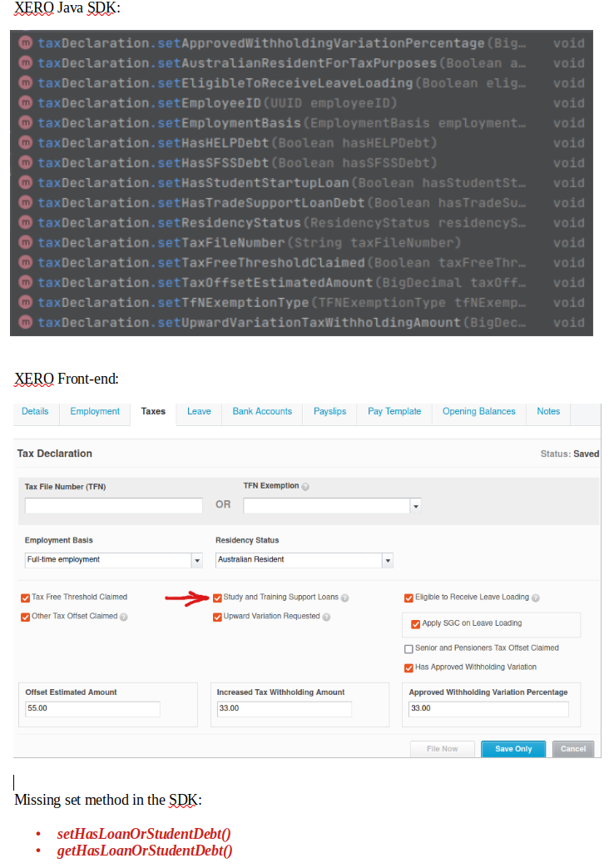Switch to the Pay Template tab
This screenshot has width=614, height=868.
coord(394,411)
